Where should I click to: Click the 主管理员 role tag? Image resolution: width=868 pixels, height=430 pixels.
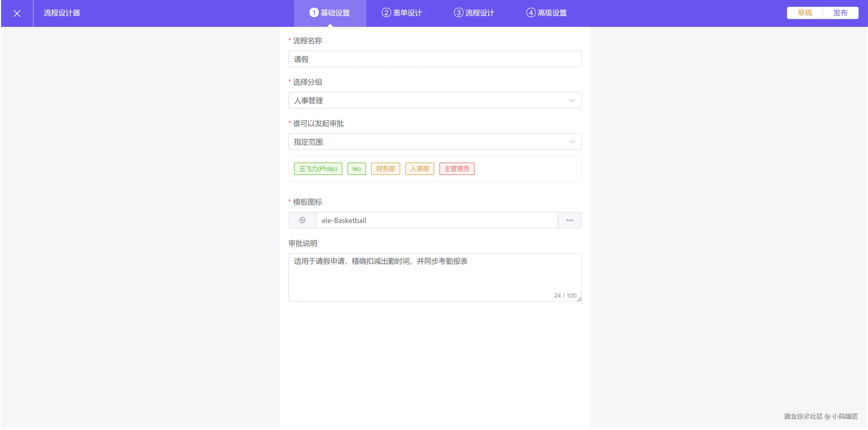[x=456, y=169]
